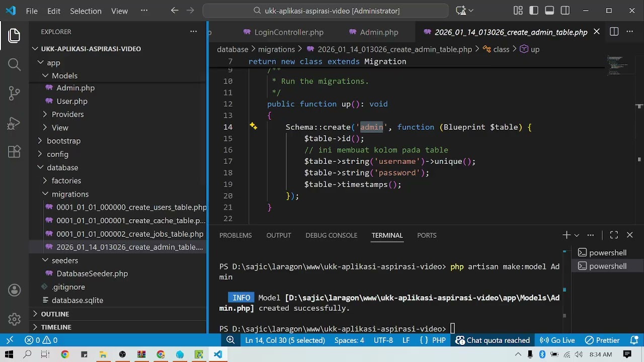Open the Accounts menu icon
The height and width of the screenshot is (362, 644).
(x=14, y=290)
